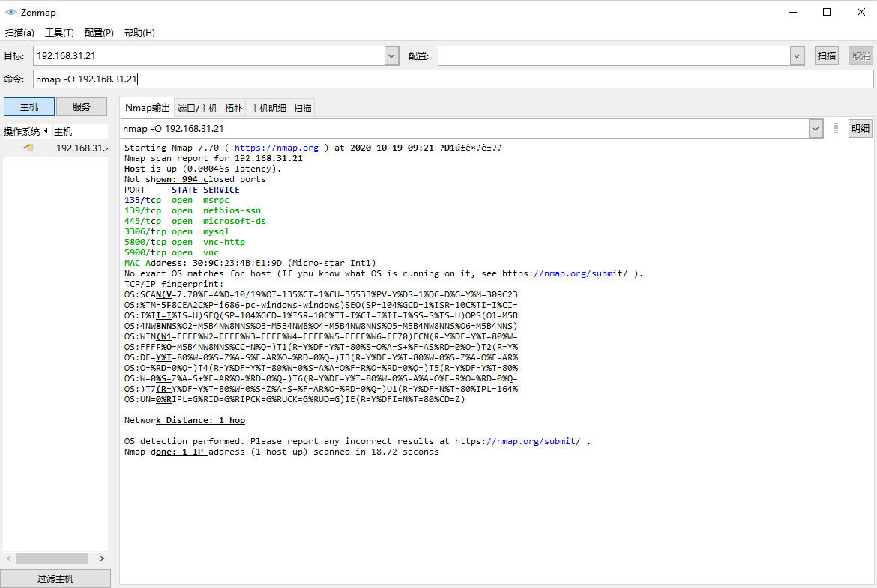The height and width of the screenshot is (588, 877).
Task: Switch to the 主机明细 tab
Action: pyautogui.click(x=268, y=109)
